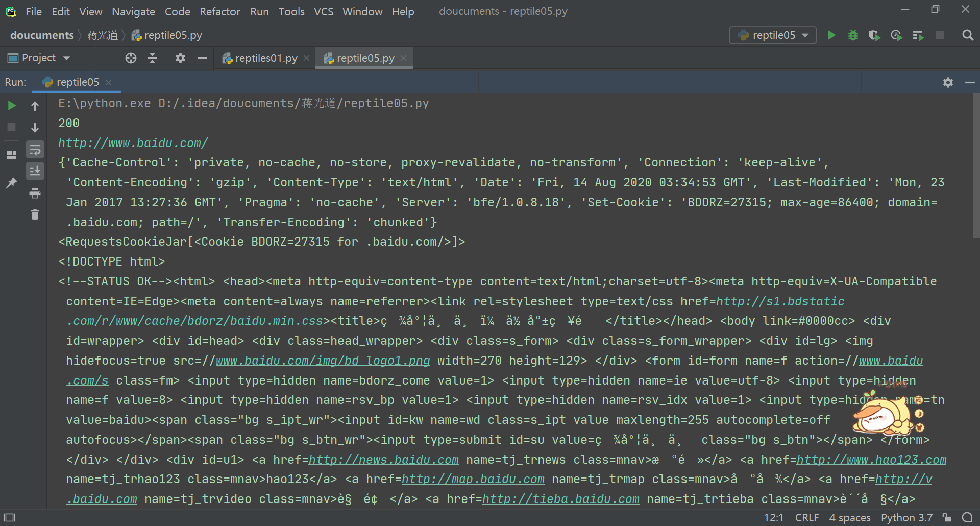The width and height of the screenshot is (980, 526).
Task: Run reptile05 with coverage
Action: (x=874, y=35)
